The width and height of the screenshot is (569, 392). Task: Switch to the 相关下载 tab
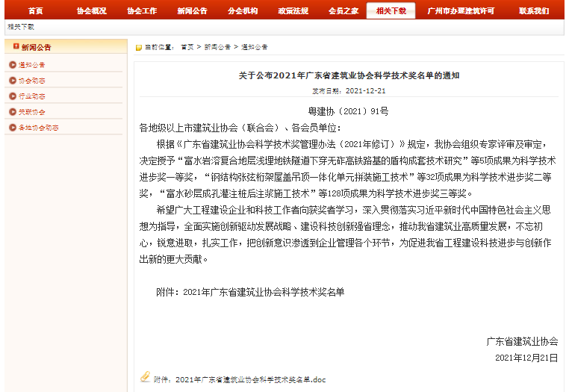click(391, 11)
